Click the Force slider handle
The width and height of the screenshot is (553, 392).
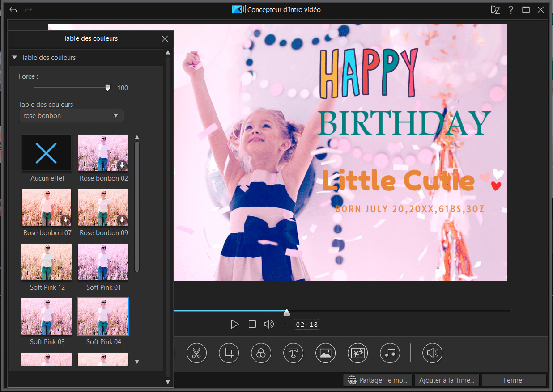click(107, 88)
